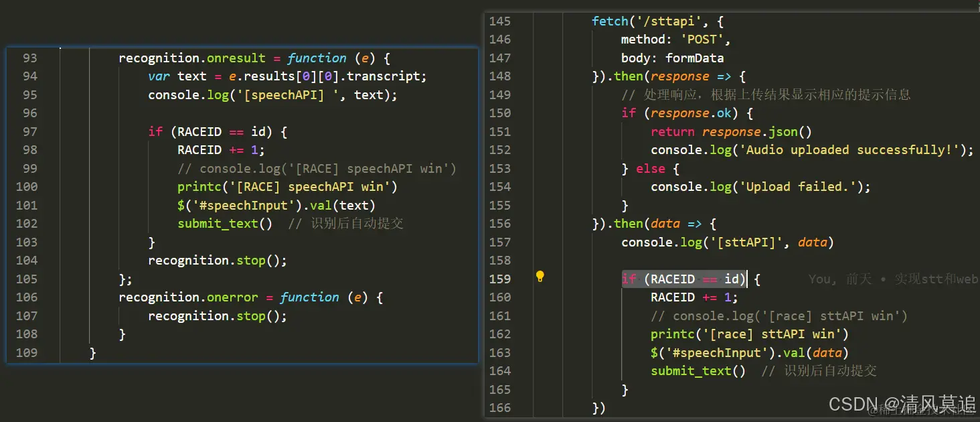
Task: Click 'recognition.onerror' on line 106
Action: click(x=188, y=297)
